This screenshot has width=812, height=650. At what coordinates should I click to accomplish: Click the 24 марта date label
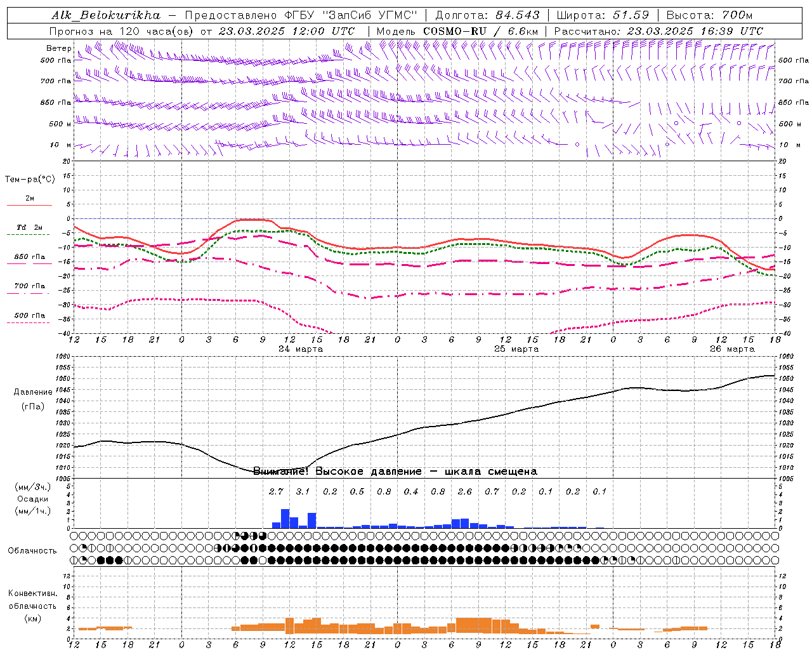click(x=301, y=349)
